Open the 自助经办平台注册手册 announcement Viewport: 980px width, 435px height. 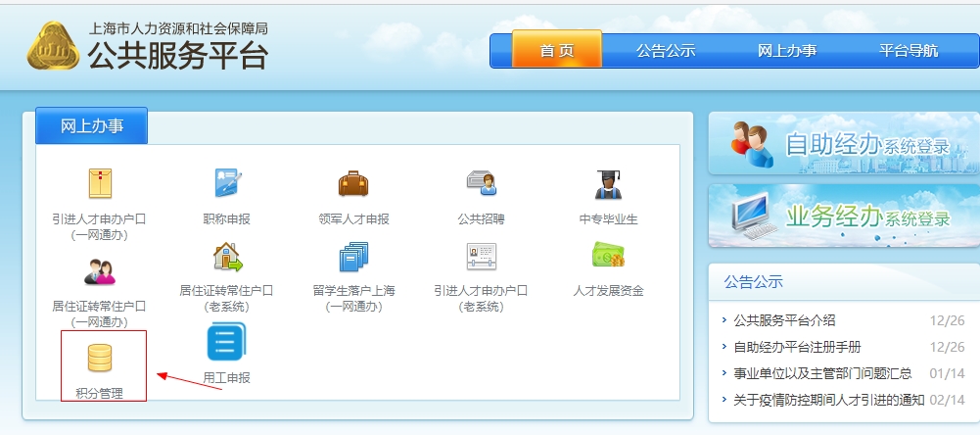pyautogui.click(x=798, y=347)
